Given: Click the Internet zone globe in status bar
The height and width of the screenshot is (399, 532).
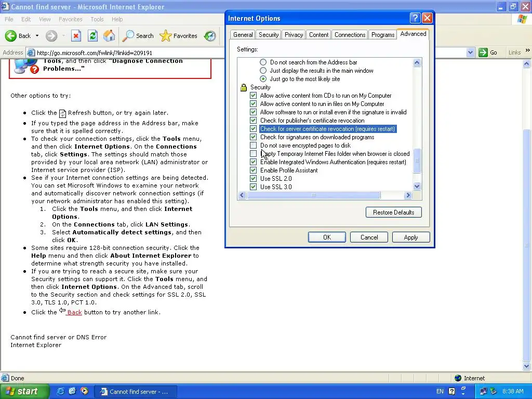Looking at the screenshot, I should 458,378.
